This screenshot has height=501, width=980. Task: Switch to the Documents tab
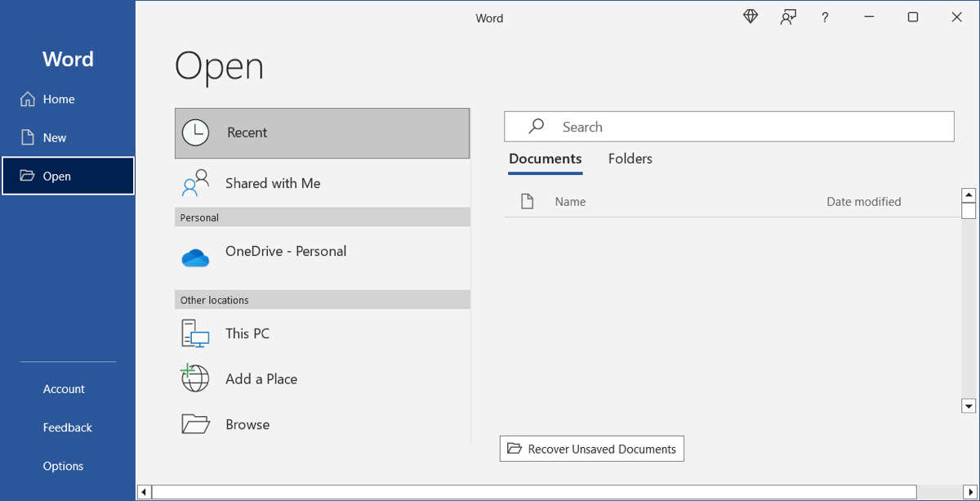pyautogui.click(x=545, y=159)
